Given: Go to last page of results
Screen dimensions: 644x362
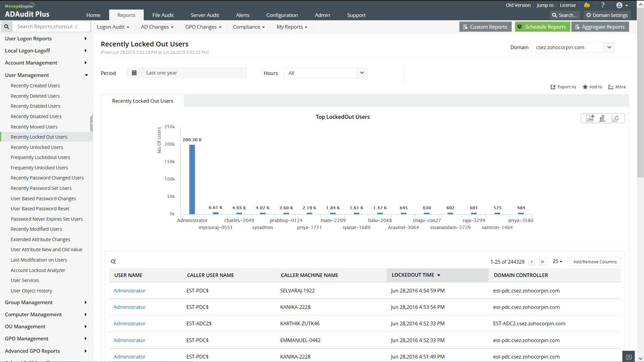Looking at the screenshot, I should [x=542, y=262].
